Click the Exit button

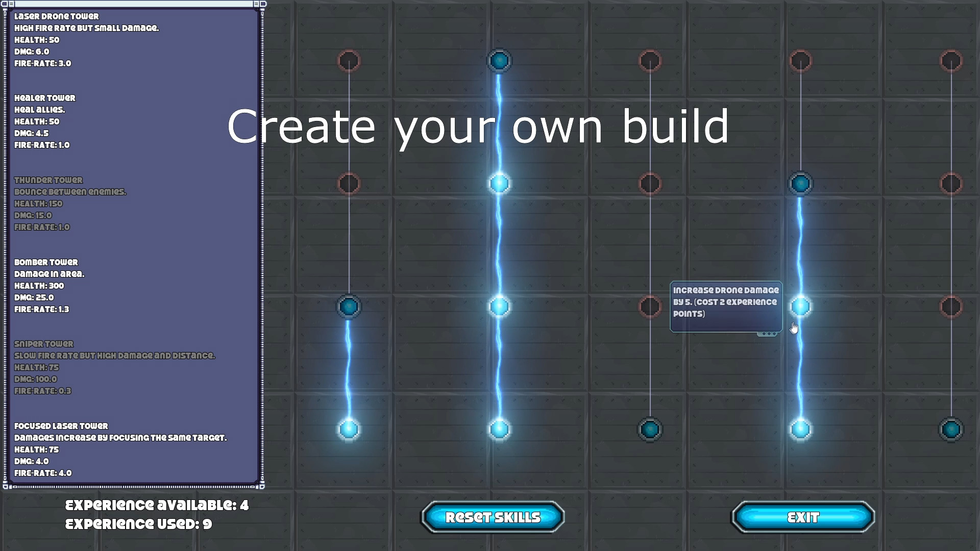click(x=802, y=517)
